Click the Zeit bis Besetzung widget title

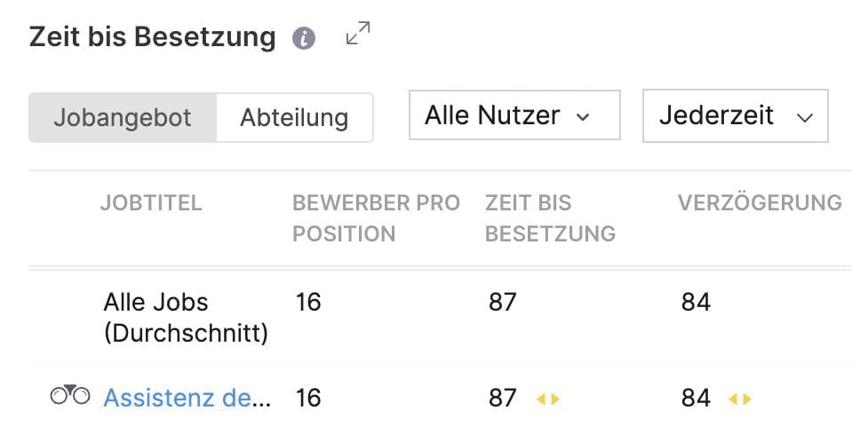(152, 37)
